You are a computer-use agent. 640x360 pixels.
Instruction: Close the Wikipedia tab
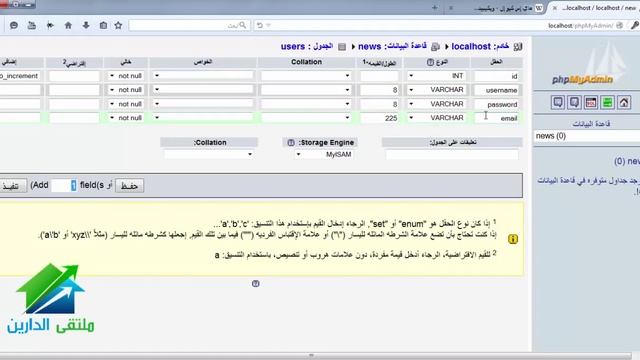pyautogui.click(x=451, y=8)
